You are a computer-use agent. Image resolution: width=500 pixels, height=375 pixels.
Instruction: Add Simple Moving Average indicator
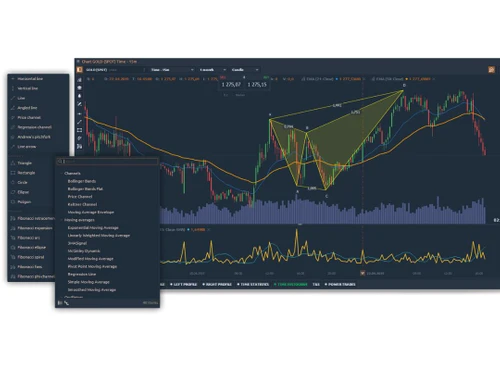pyautogui.click(x=88, y=282)
